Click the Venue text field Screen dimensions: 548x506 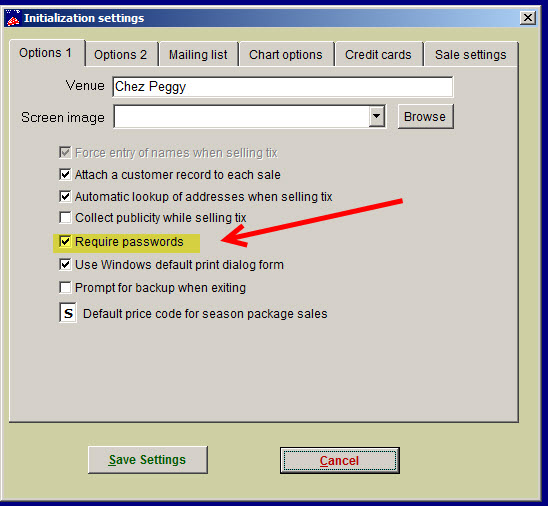click(283, 87)
